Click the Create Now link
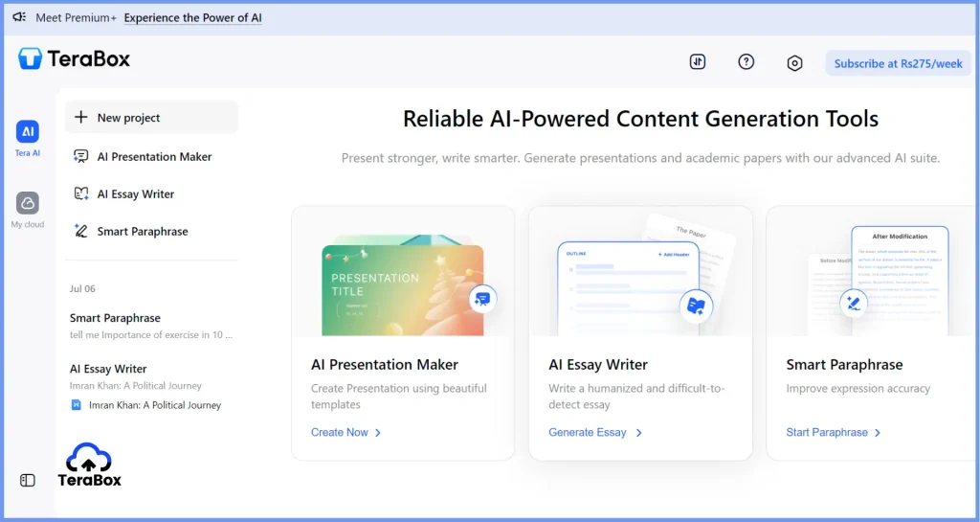This screenshot has width=980, height=522. point(340,432)
